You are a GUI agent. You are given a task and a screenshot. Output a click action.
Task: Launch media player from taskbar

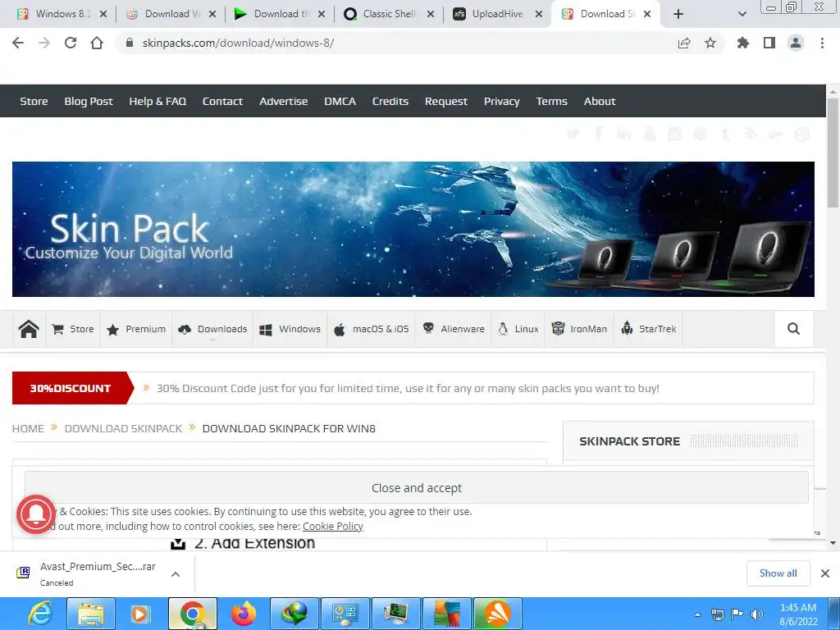[x=140, y=614]
